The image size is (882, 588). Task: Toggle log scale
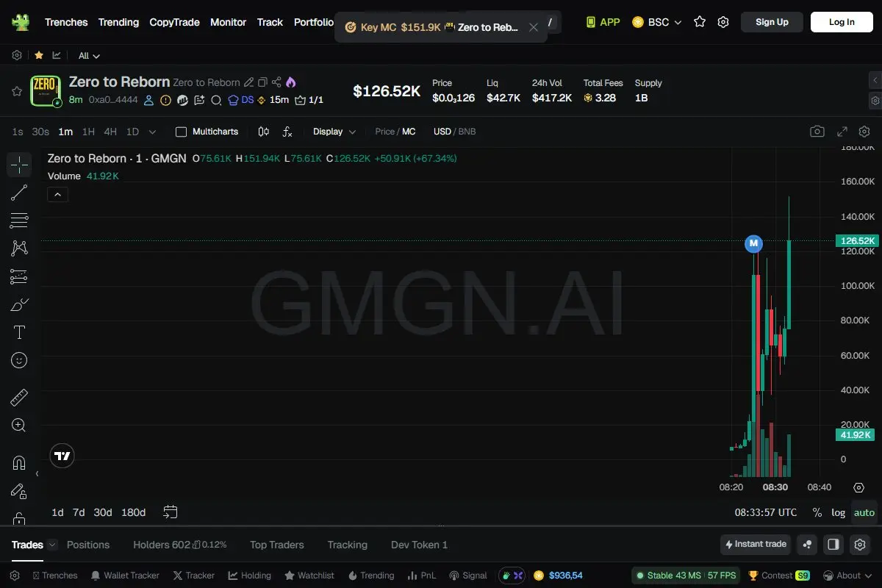[839, 512]
